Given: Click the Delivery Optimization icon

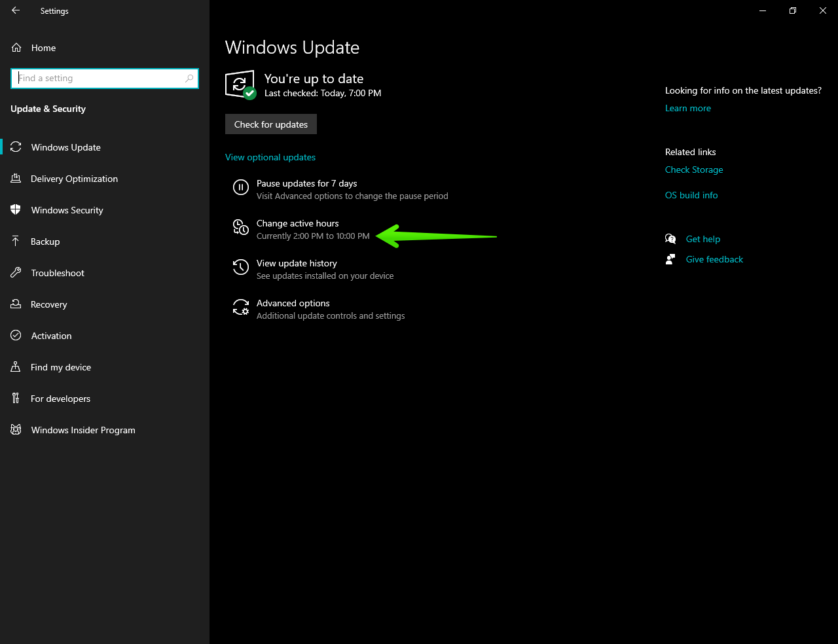Looking at the screenshot, I should point(16,179).
